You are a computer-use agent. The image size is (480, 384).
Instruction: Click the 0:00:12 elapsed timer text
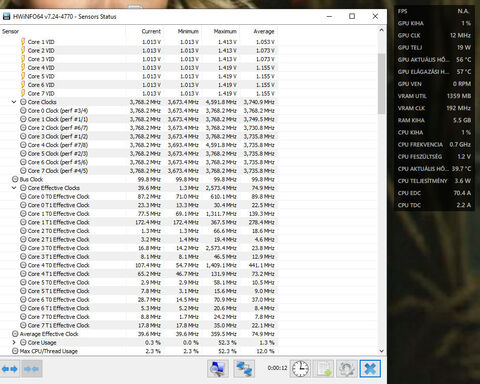pos(277,368)
